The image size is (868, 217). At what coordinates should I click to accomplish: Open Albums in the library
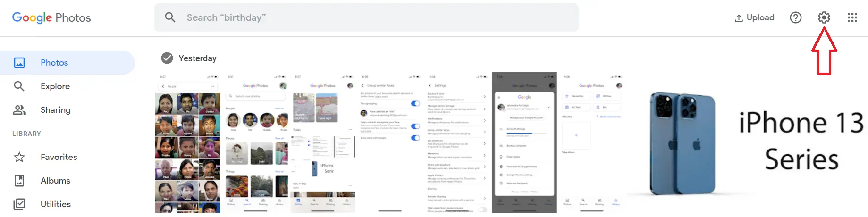pyautogui.click(x=67, y=181)
